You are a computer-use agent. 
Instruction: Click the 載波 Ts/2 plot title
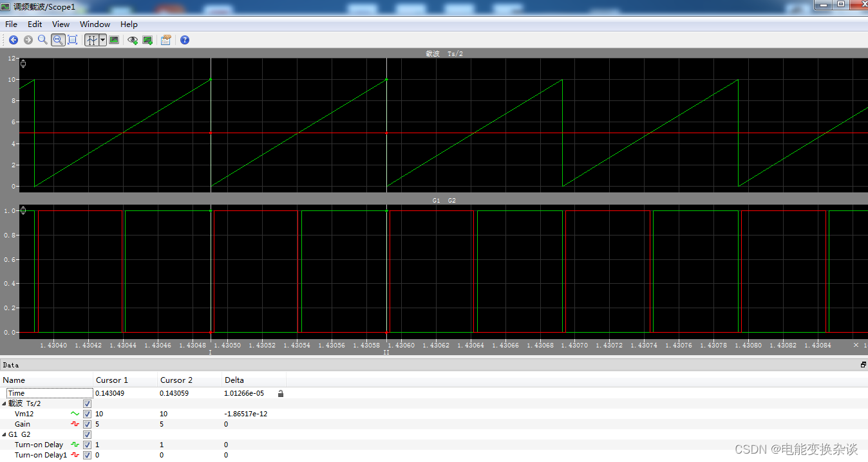[x=444, y=53]
